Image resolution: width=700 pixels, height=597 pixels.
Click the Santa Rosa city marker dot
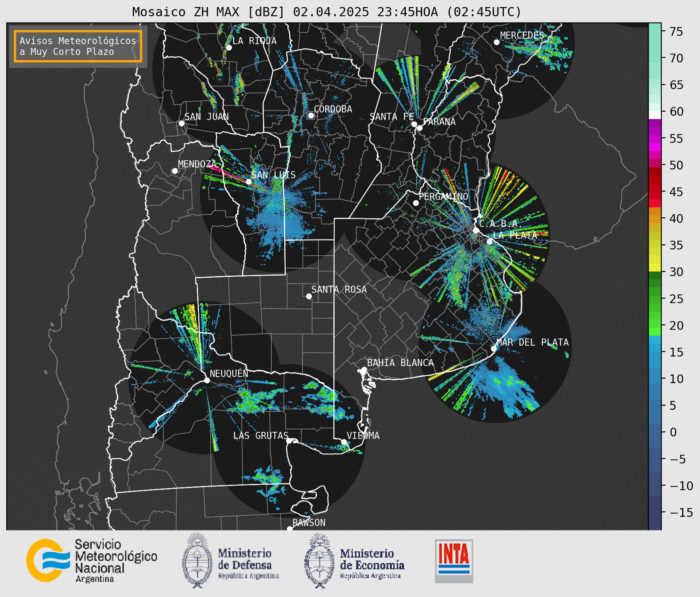309,296
